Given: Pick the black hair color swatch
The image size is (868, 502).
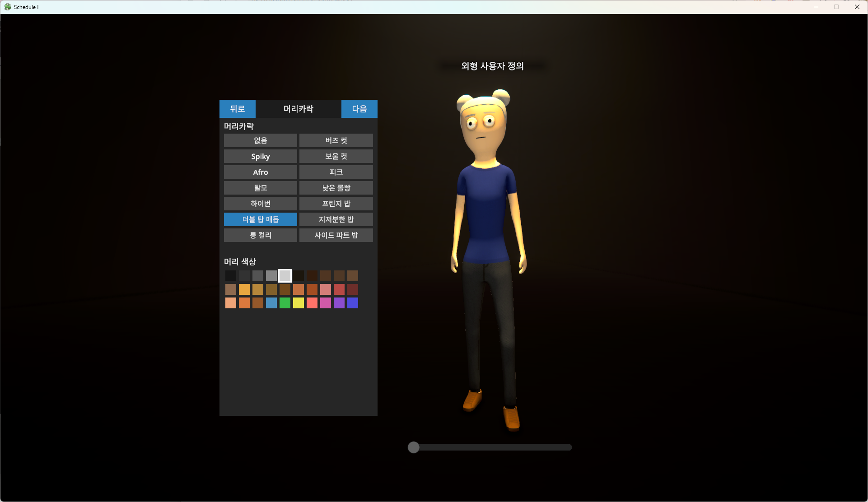Looking at the screenshot, I should 231,276.
